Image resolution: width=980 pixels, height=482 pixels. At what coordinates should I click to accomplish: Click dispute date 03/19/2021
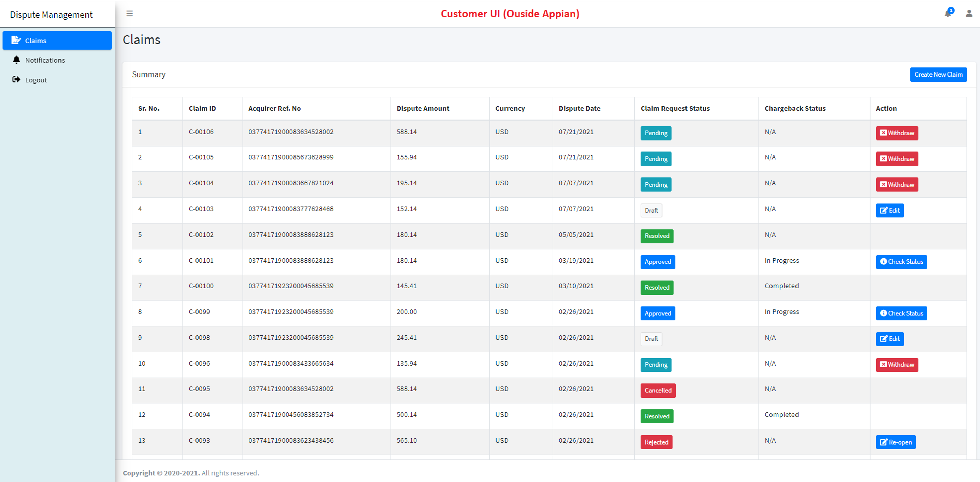[x=575, y=261]
